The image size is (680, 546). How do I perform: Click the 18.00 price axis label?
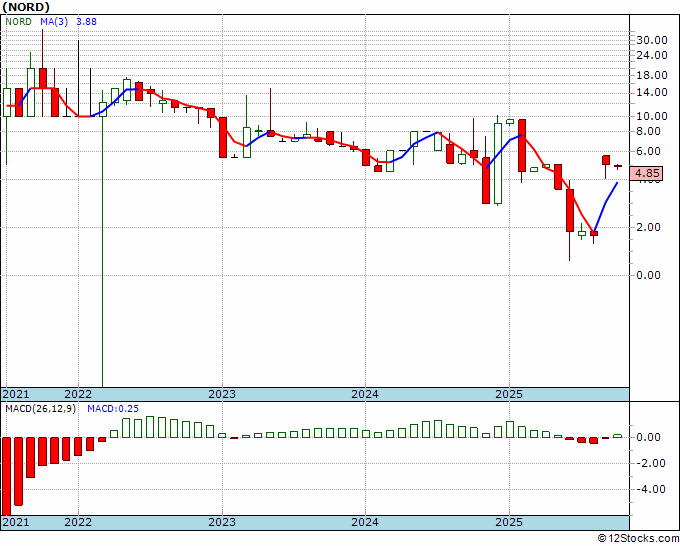(x=652, y=75)
